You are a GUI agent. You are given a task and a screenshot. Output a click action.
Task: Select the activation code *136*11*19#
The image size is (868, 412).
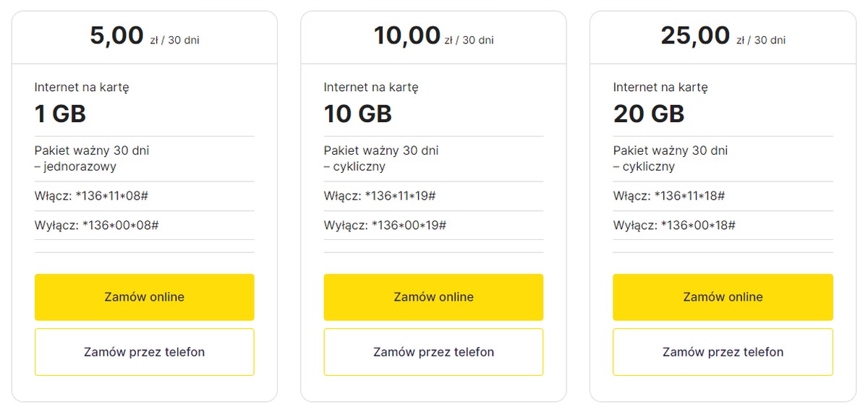[x=400, y=196]
